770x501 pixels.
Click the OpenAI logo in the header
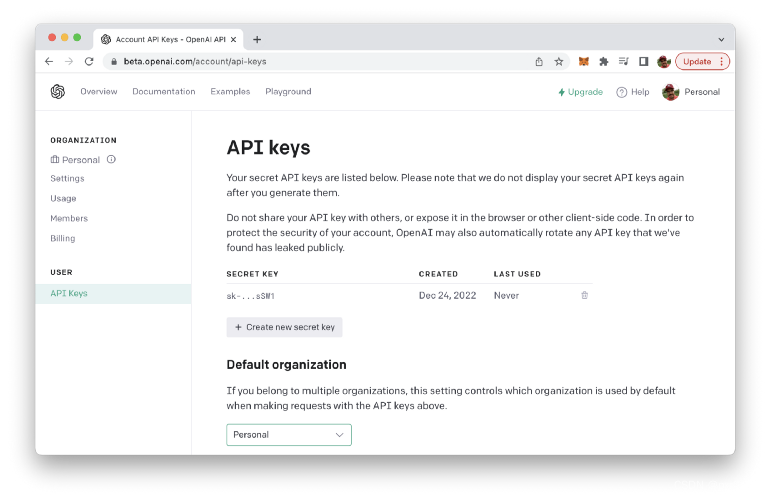(57, 91)
